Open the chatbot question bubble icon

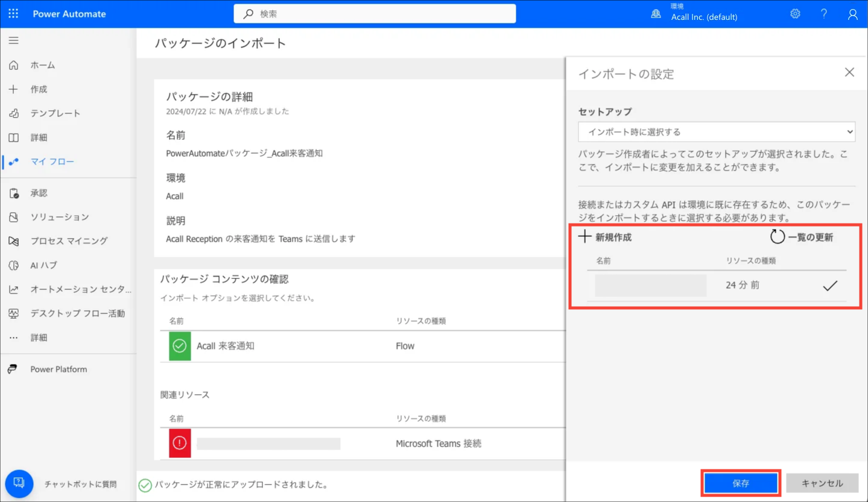(19, 483)
